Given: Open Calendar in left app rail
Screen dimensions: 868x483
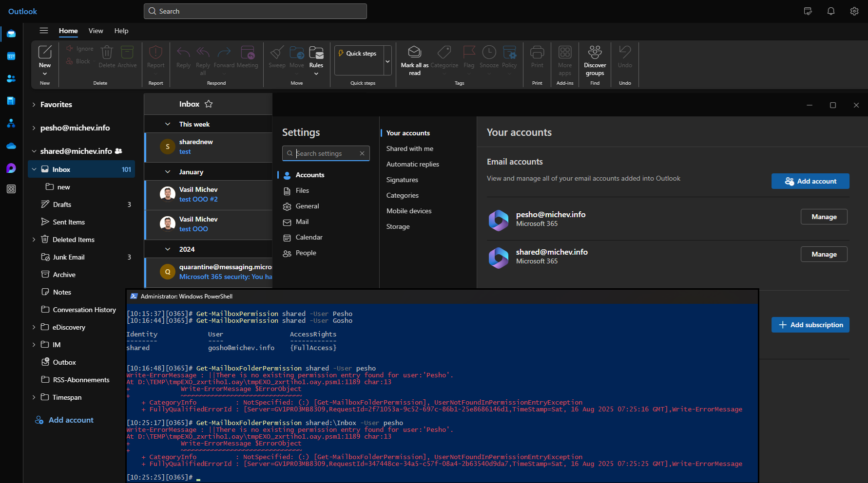Looking at the screenshot, I should click(x=11, y=56).
